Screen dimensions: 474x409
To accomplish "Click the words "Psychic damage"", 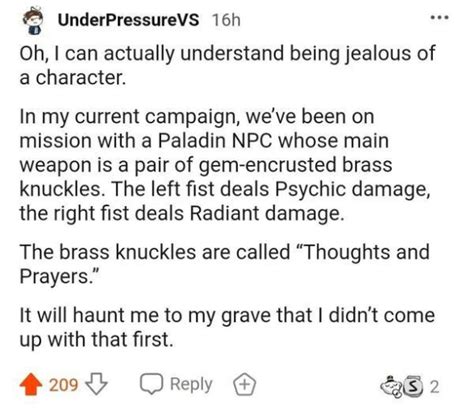I will pyautogui.click(x=352, y=189).
